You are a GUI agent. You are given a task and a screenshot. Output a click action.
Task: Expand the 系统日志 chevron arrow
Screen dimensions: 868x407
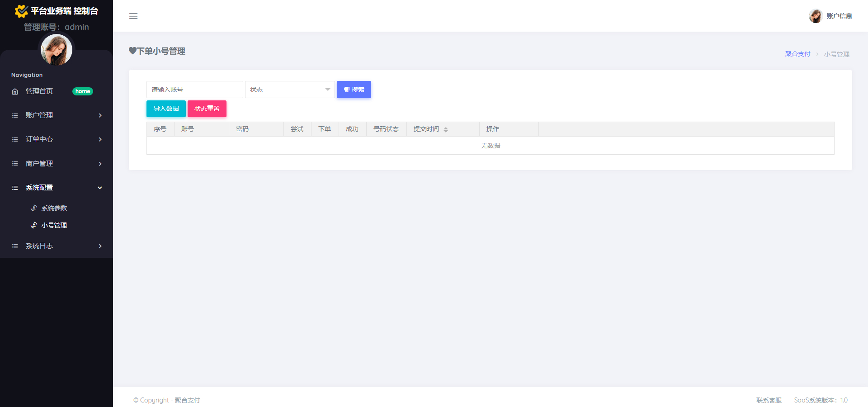100,246
